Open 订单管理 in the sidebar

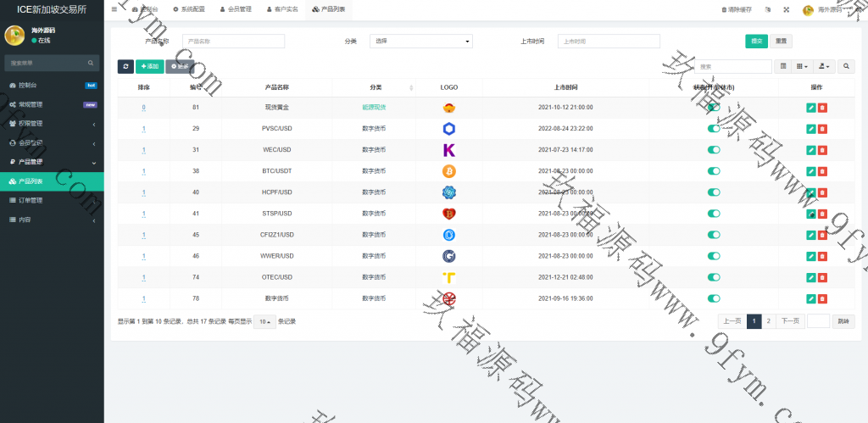coord(31,201)
